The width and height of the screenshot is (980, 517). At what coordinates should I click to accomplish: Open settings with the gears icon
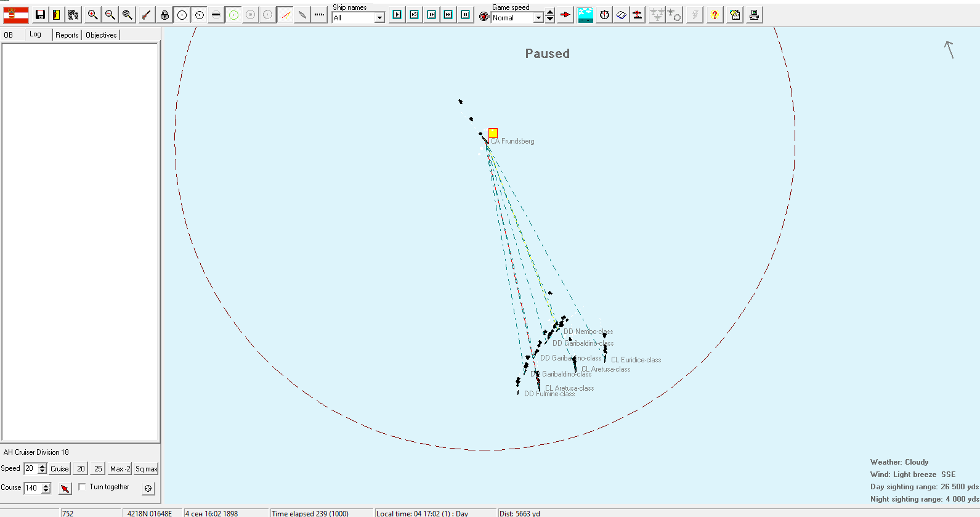point(73,15)
